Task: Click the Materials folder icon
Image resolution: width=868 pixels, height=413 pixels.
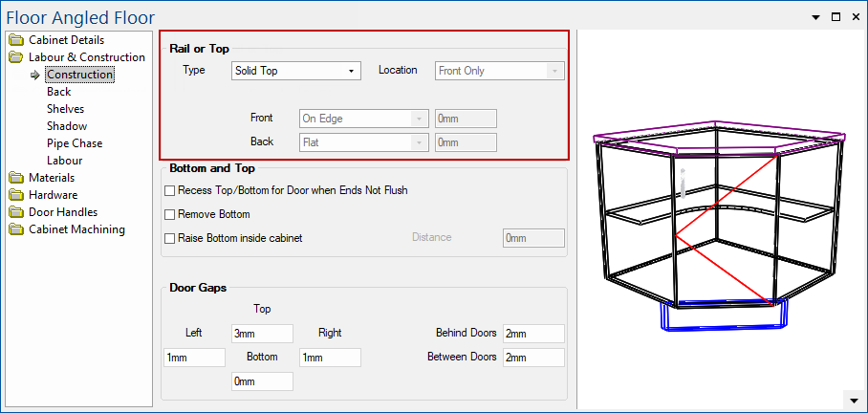Action: point(16,178)
